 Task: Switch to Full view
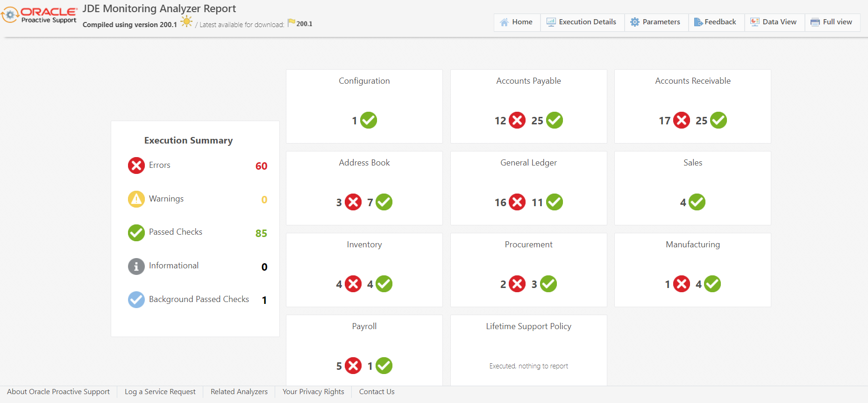pos(832,22)
